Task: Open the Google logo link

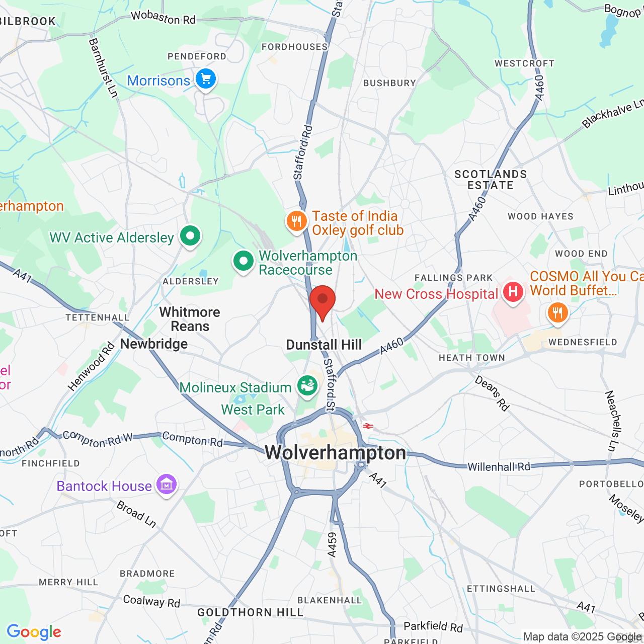Action: [x=34, y=632]
